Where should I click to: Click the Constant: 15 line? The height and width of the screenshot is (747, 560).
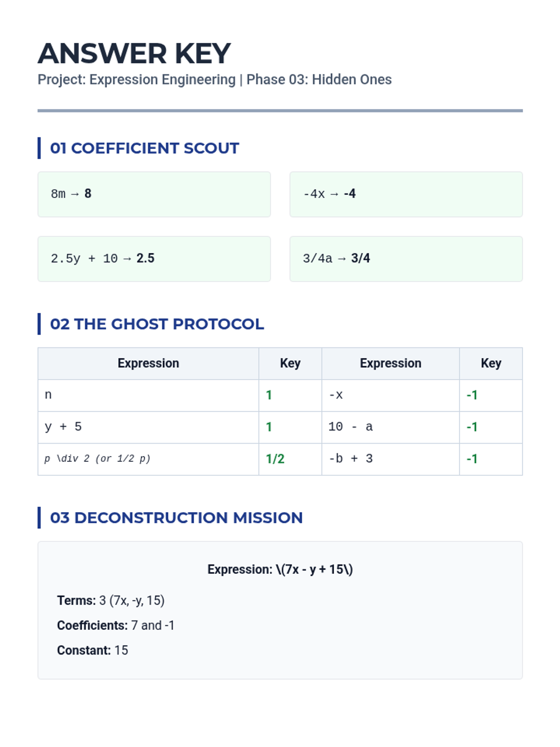click(x=92, y=650)
